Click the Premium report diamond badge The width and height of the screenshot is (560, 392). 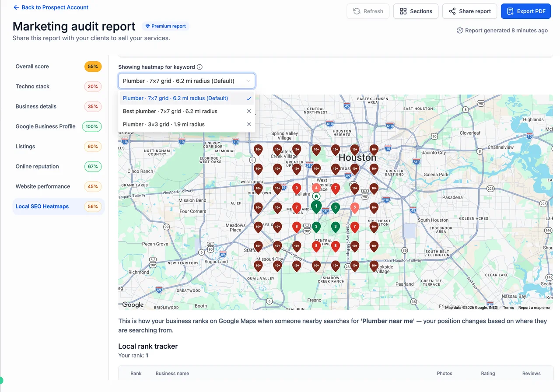click(166, 26)
